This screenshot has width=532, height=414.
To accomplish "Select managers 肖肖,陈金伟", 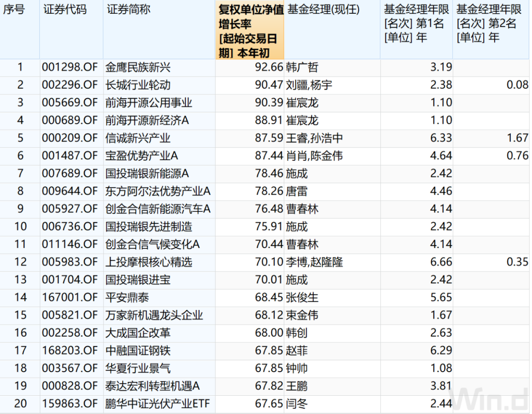I will pyautogui.click(x=314, y=156).
